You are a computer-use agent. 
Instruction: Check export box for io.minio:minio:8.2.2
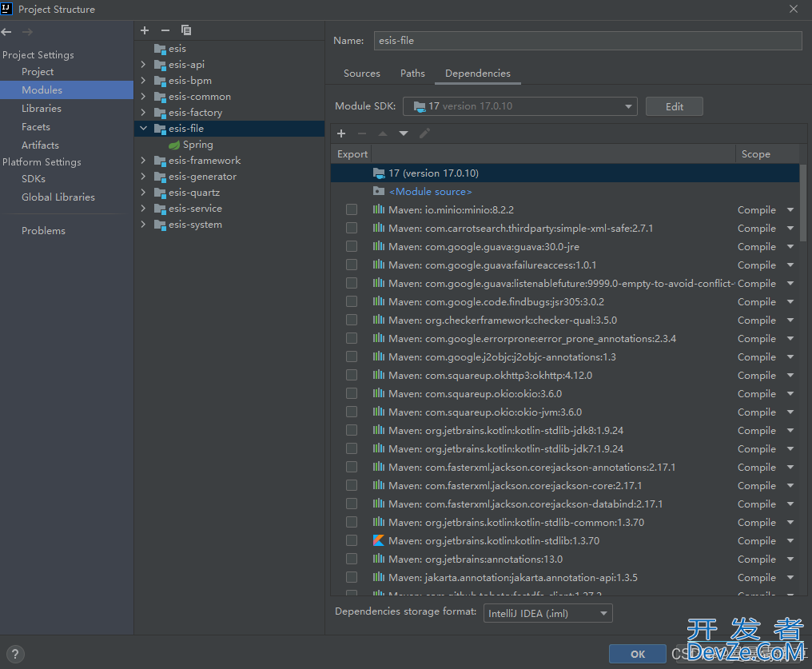pyautogui.click(x=352, y=209)
